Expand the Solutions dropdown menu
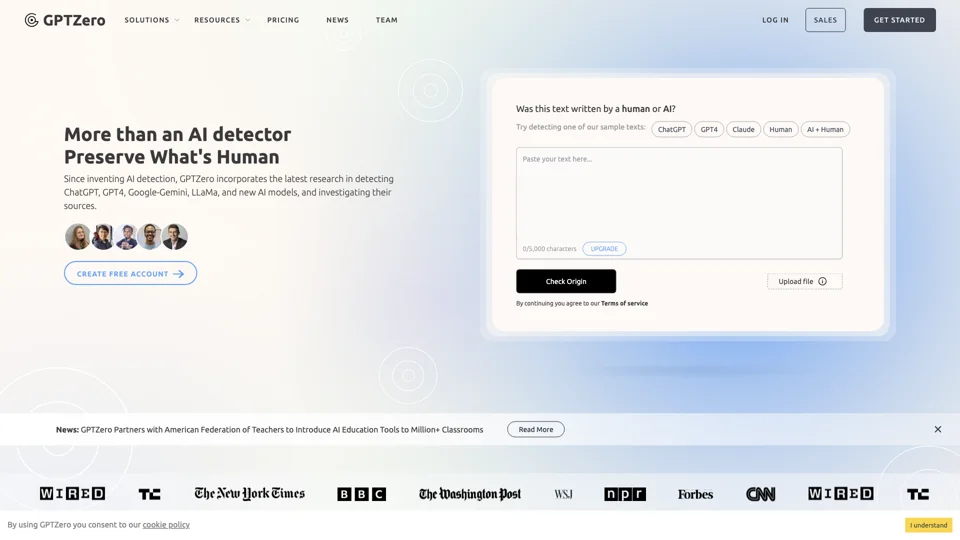 coord(152,20)
